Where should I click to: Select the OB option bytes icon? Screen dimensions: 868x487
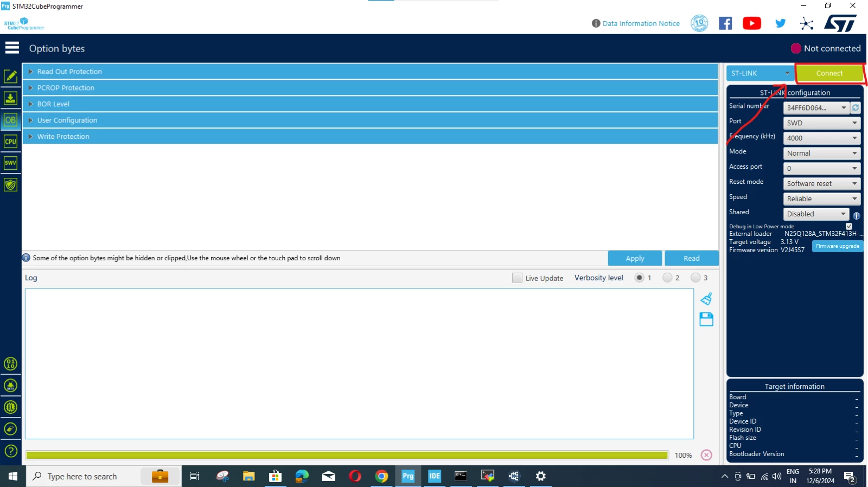[10, 120]
